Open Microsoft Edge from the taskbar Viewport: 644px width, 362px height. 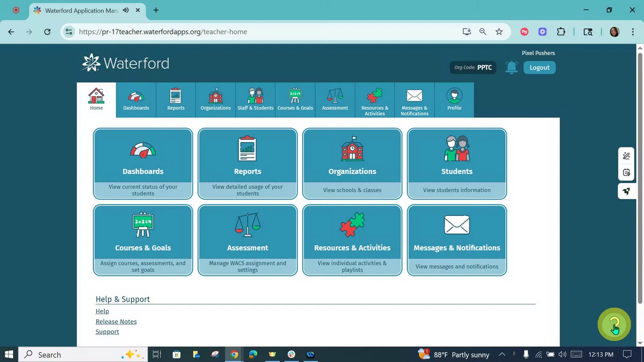click(253, 354)
